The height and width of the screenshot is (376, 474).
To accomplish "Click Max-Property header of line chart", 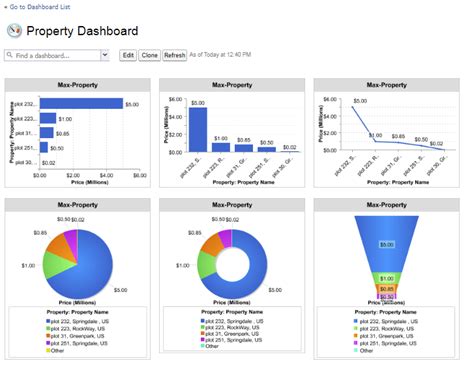I will pyautogui.click(x=387, y=85).
